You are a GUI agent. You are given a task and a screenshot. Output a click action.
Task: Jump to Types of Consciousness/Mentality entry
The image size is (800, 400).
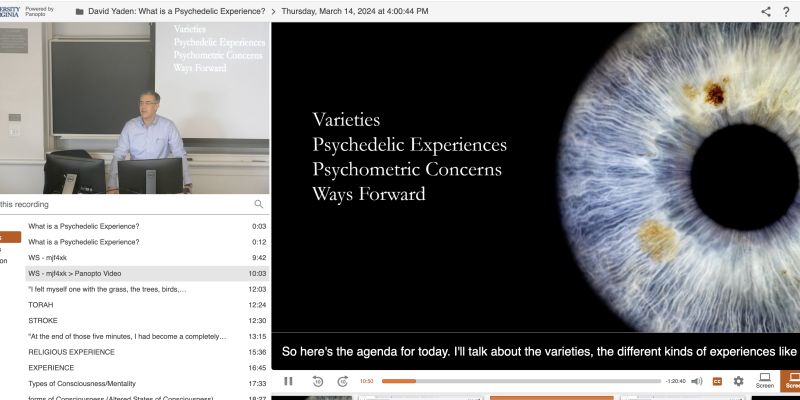coord(147,384)
